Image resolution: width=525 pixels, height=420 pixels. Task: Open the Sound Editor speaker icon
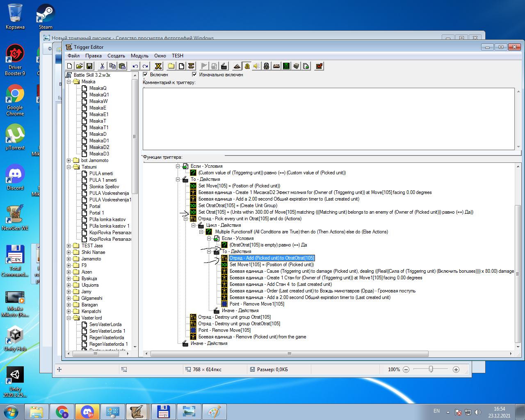(256, 66)
